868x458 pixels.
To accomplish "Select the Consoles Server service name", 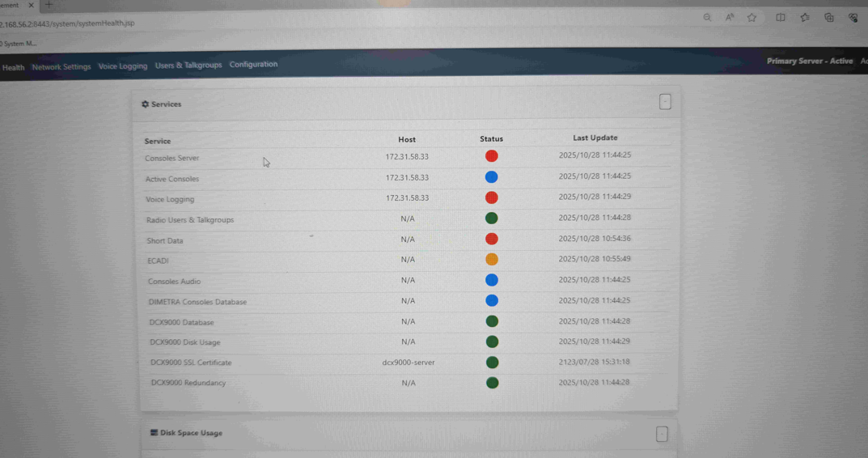I will pos(172,159).
